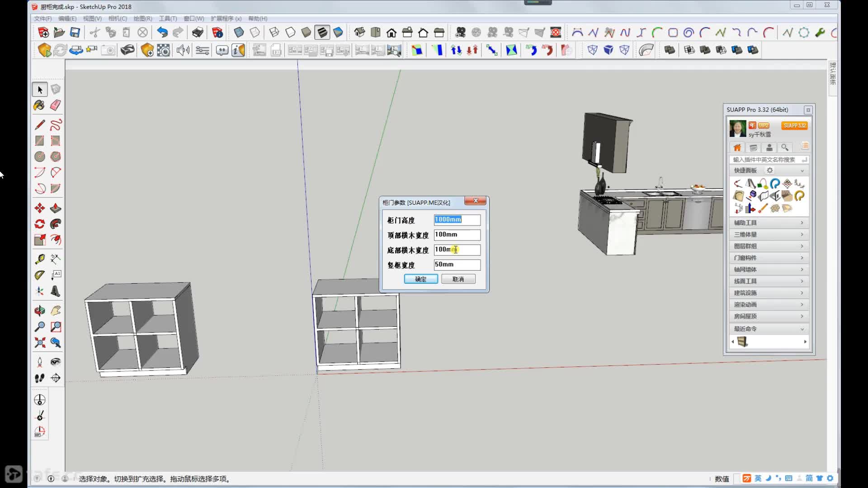Select the 3D Text tool
This screenshot has height=488, width=868.
pos(56,291)
